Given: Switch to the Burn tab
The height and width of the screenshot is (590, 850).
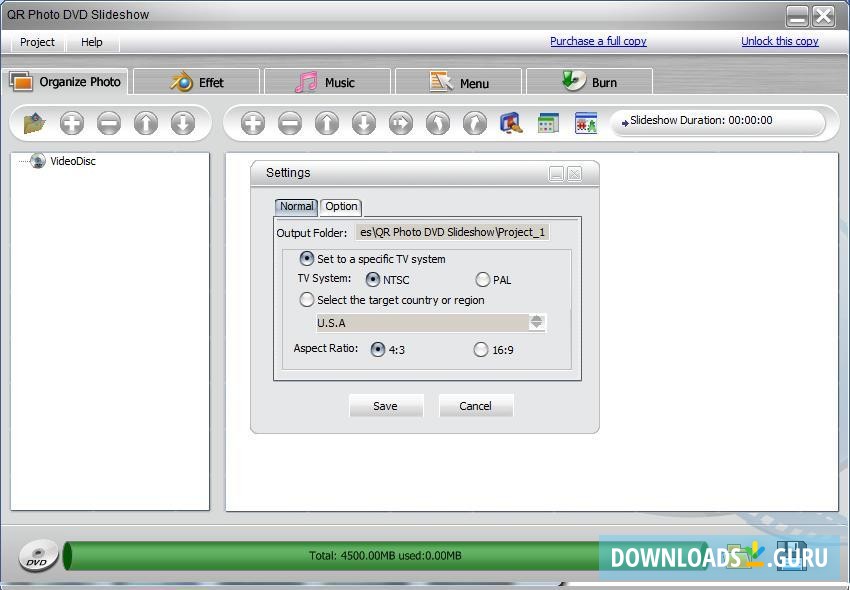Looking at the screenshot, I should (589, 82).
